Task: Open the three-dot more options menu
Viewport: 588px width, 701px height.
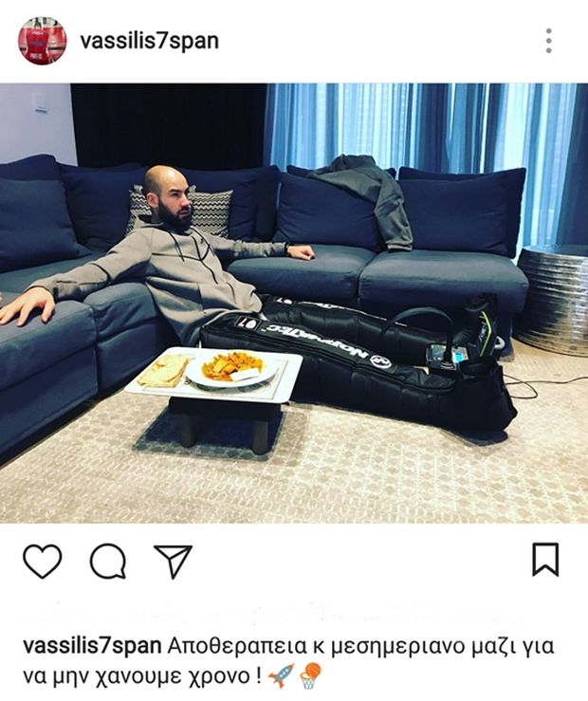Action: coord(549,41)
